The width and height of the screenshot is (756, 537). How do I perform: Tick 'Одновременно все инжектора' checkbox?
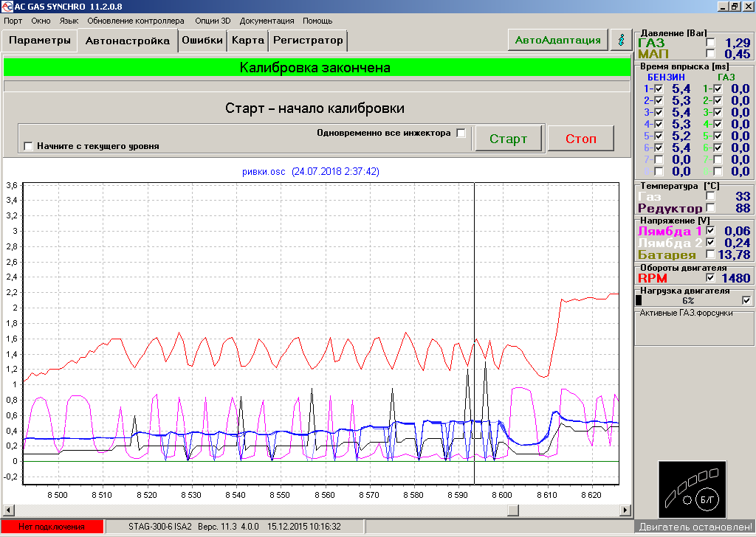click(x=461, y=134)
